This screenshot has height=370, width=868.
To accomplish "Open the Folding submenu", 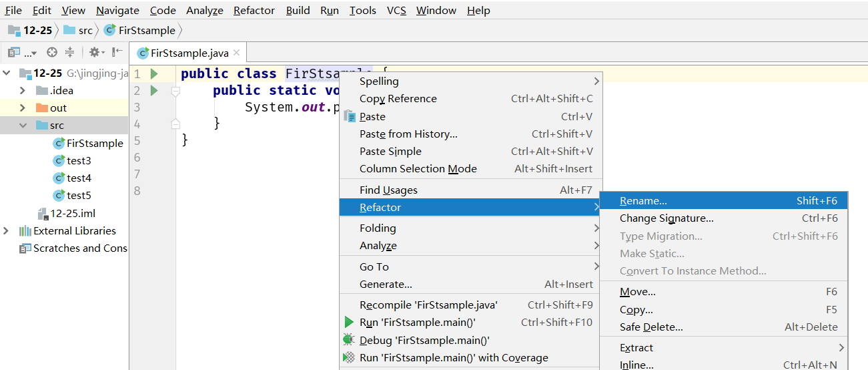I will click(471, 228).
